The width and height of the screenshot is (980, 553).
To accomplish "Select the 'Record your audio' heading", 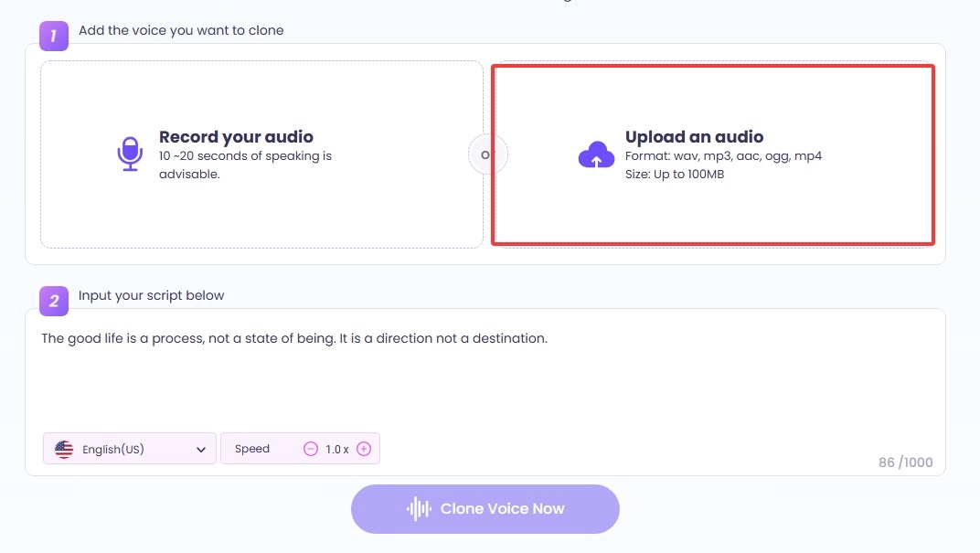I will 236,137.
